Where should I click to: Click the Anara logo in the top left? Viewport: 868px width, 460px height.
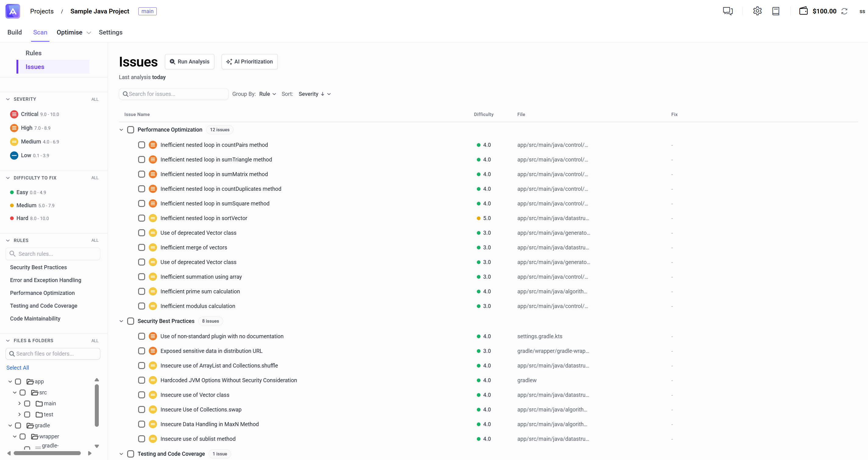tap(13, 11)
